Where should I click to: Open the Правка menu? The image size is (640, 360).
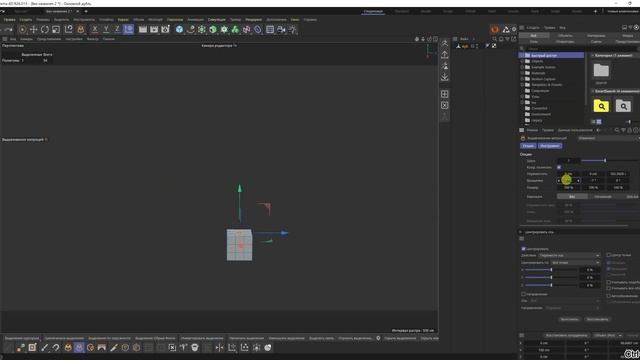pos(9,20)
